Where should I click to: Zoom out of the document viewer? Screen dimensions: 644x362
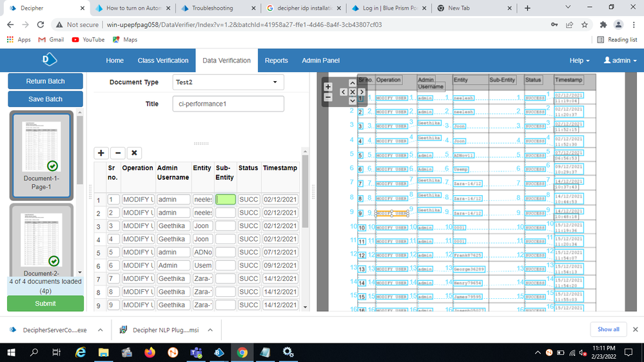327,98
